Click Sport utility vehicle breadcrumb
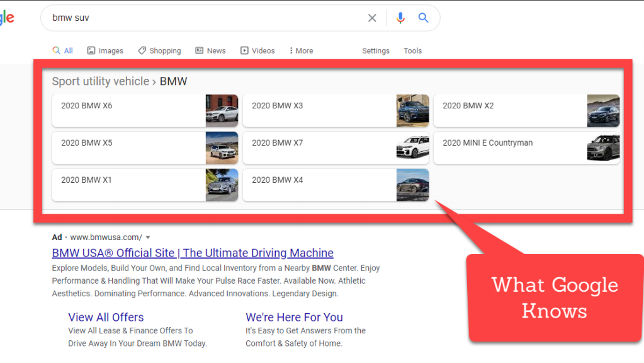Screen dimensions: 644x363 pos(100,81)
